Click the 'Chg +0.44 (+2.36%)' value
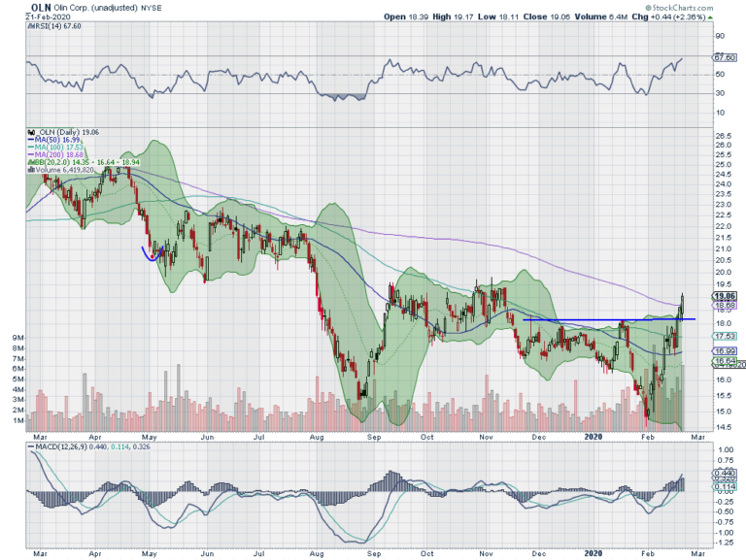 tap(668, 16)
